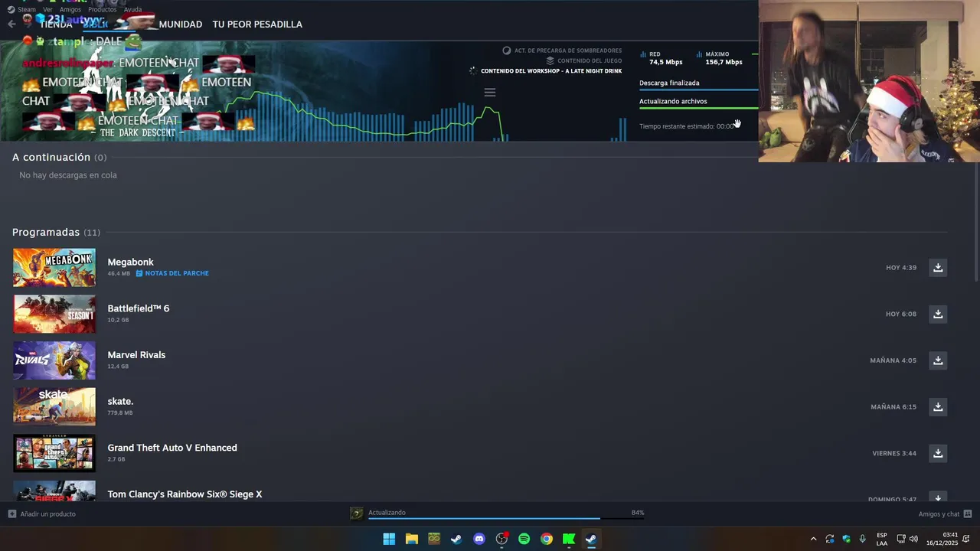Open the Megabonk game title
Image resolution: width=980 pixels, height=551 pixels.
pyautogui.click(x=130, y=262)
